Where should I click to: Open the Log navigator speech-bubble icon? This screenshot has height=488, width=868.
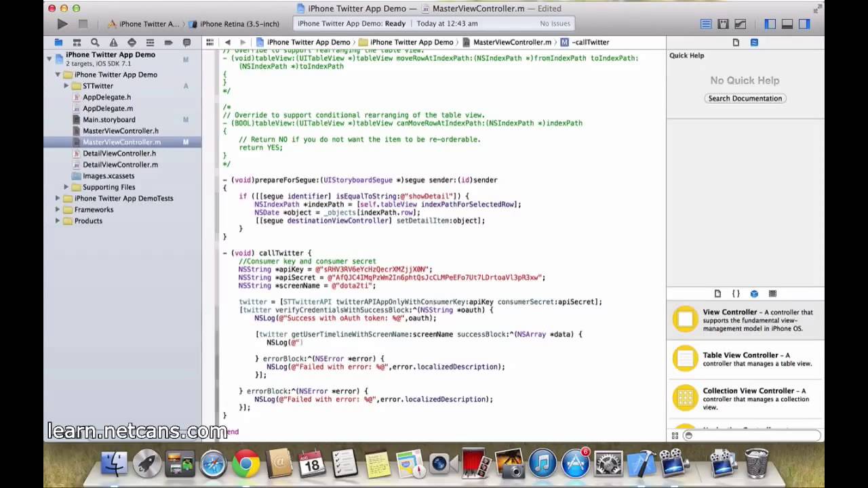[x=186, y=42]
